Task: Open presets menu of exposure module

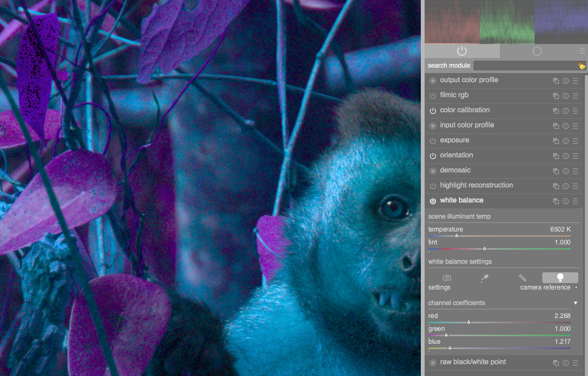Action: [575, 141]
